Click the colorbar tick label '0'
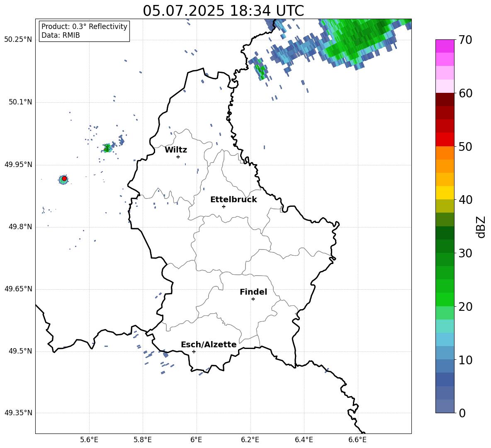This screenshot has width=491, height=448. pyautogui.click(x=462, y=413)
